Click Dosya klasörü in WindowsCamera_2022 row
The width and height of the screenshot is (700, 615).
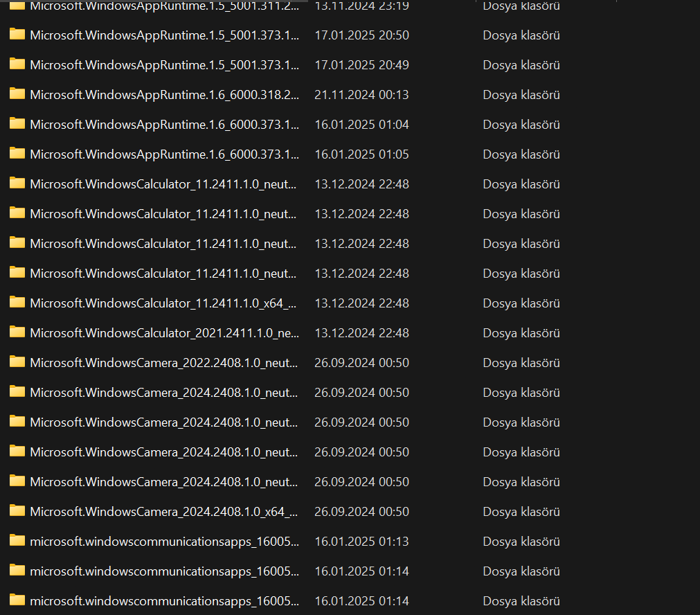point(521,363)
